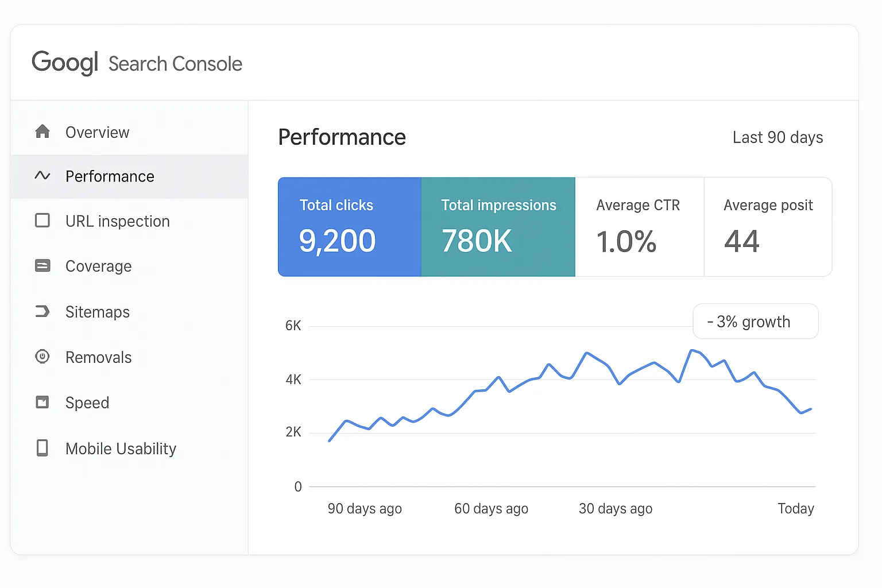Click the Google Search Console logo
The height and width of the screenshot is (588, 882).
(x=137, y=63)
